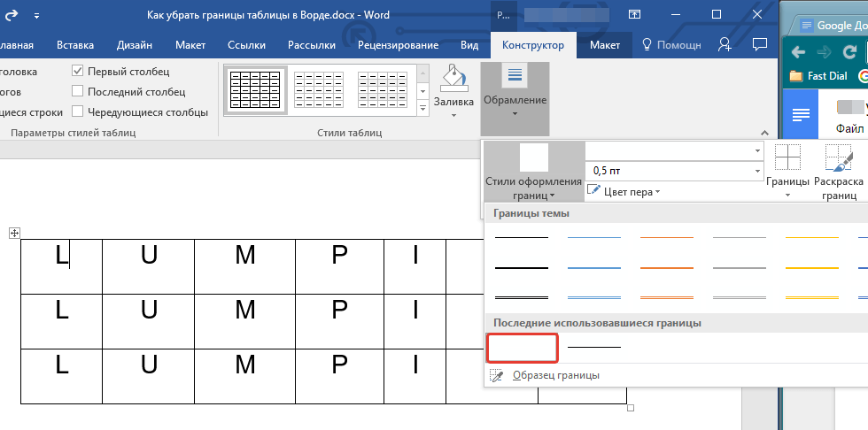
Task: Click the Цвет пера pen color icon
Action: click(595, 191)
